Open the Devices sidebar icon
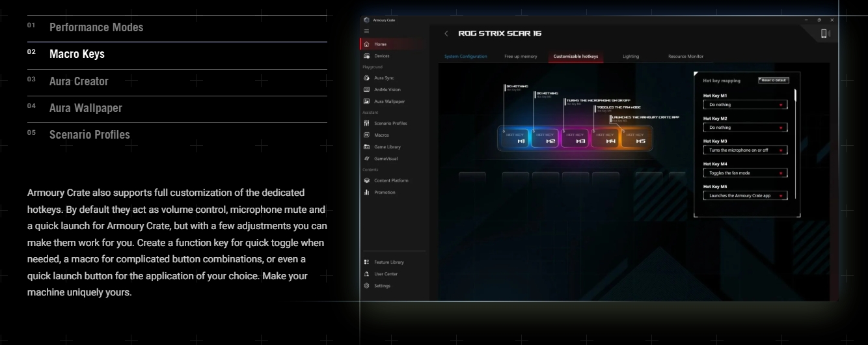868x345 pixels. click(367, 56)
